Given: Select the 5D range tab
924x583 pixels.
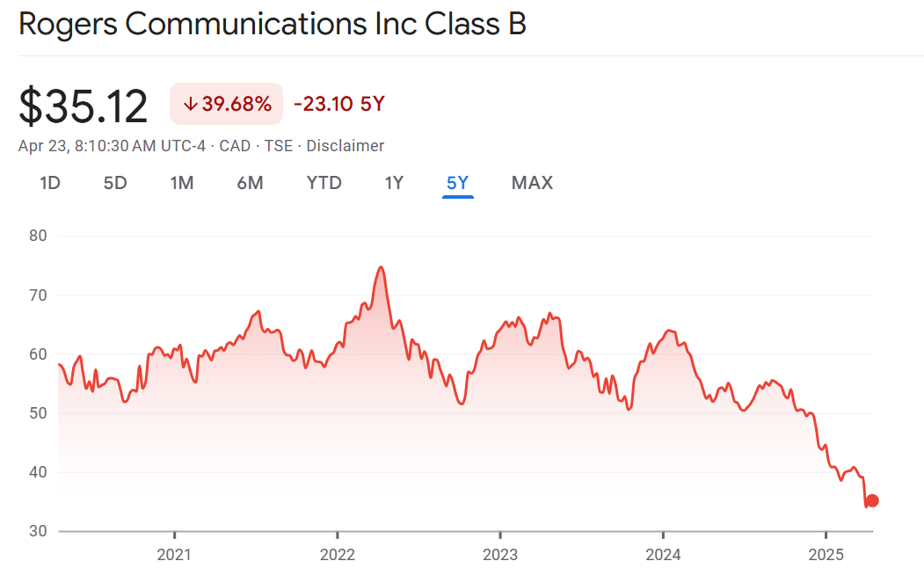Looking at the screenshot, I should [x=115, y=183].
